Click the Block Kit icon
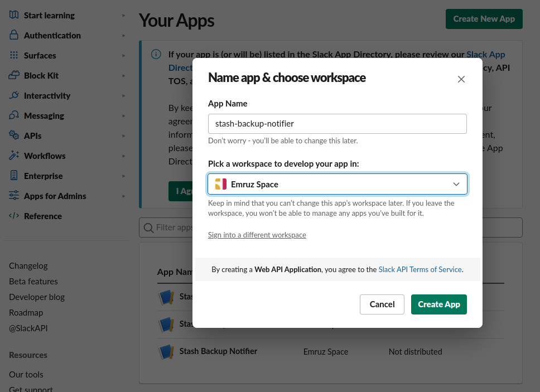 point(14,75)
